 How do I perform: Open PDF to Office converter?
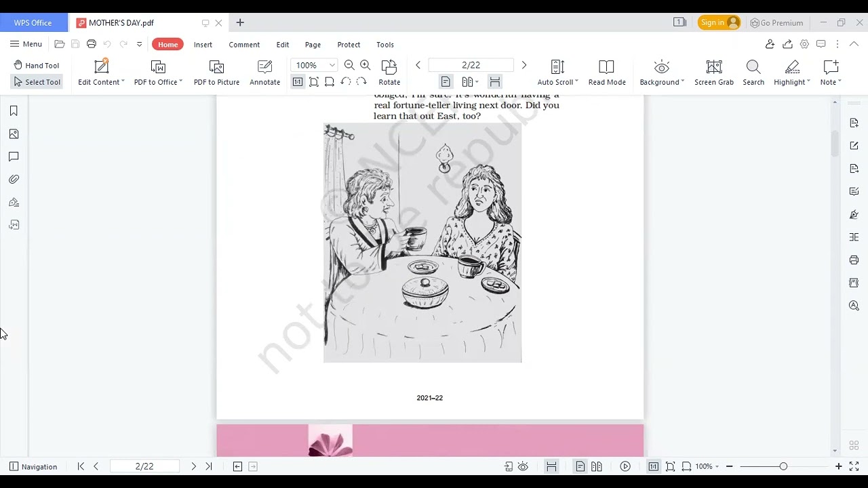point(158,73)
